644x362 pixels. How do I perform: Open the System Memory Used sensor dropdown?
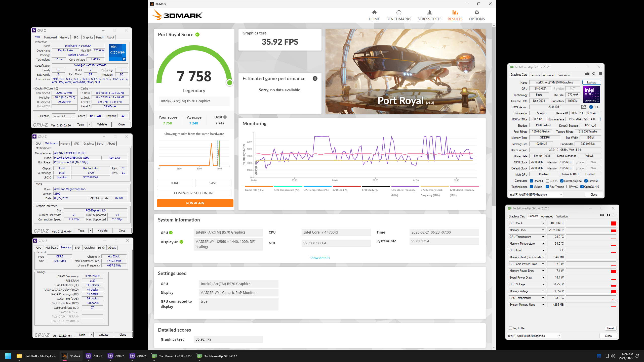[x=543, y=305]
